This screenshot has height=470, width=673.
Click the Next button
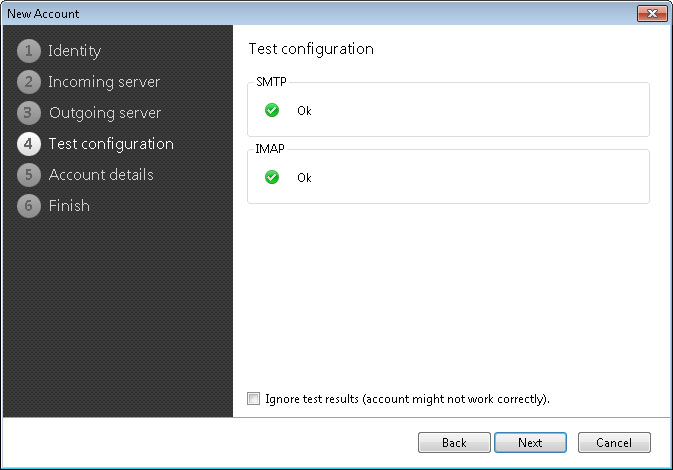click(x=531, y=443)
